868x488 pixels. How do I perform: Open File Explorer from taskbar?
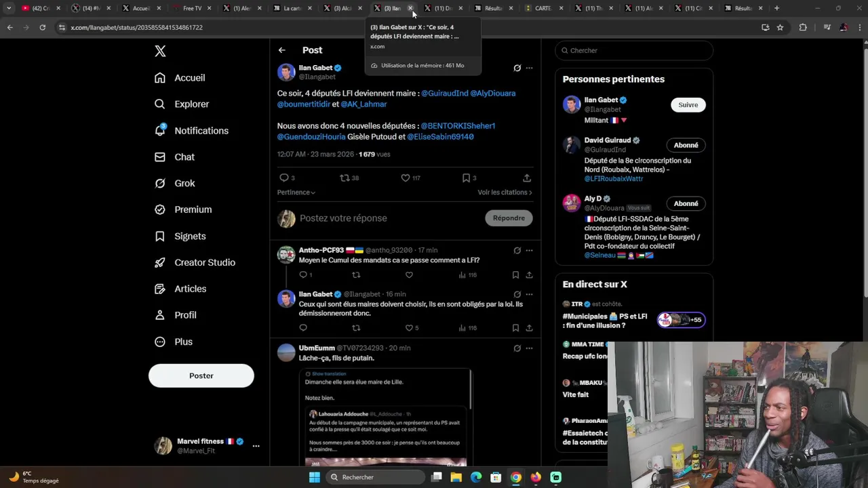pyautogui.click(x=456, y=477)
